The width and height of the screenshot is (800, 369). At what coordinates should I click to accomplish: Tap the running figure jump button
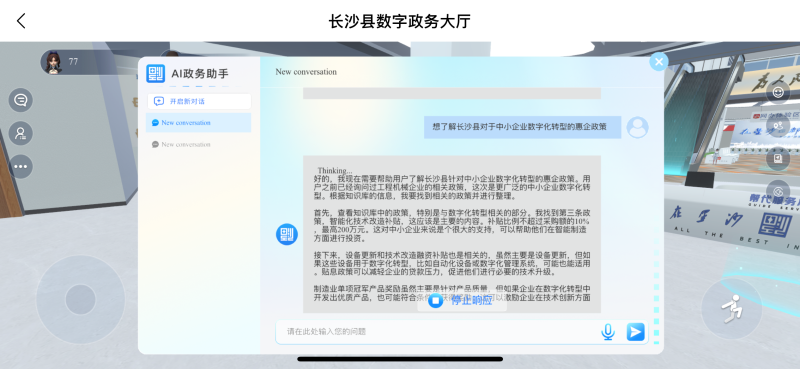click(x=732, y=309)
